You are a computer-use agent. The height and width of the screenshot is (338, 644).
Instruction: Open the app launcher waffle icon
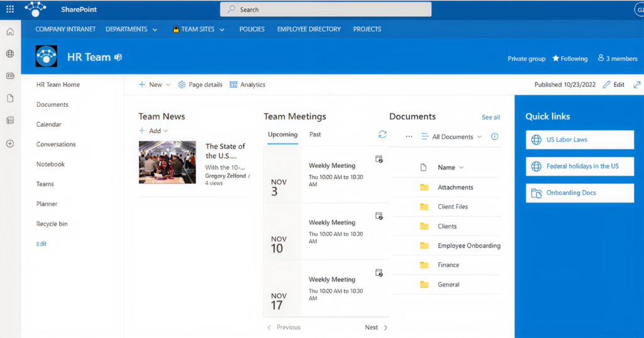(10, 9)
